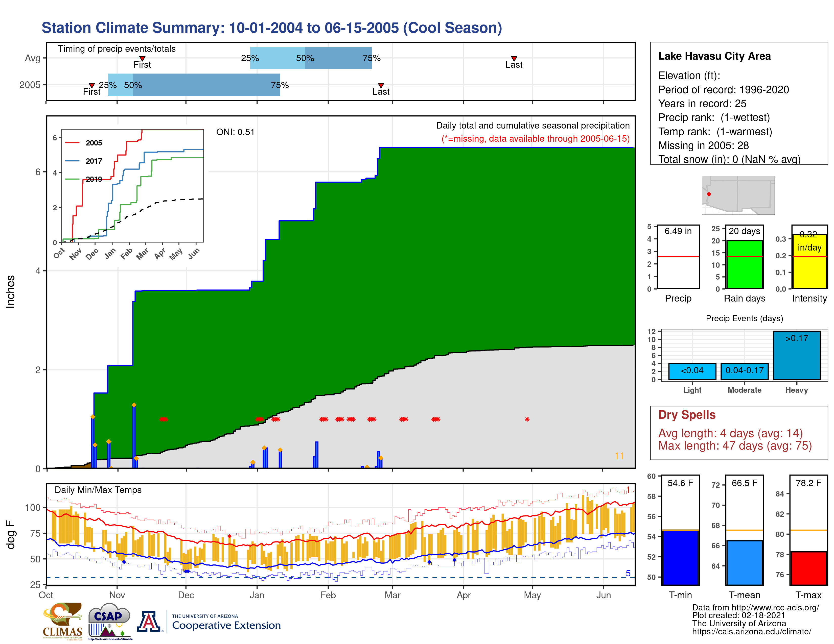Click the 6.49 in precip value
Viewport: 834px width, 644px height.
click(678, 231)
